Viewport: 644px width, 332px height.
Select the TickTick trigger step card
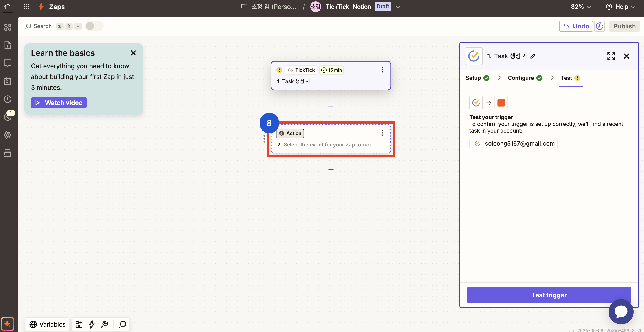pos(331,75)
